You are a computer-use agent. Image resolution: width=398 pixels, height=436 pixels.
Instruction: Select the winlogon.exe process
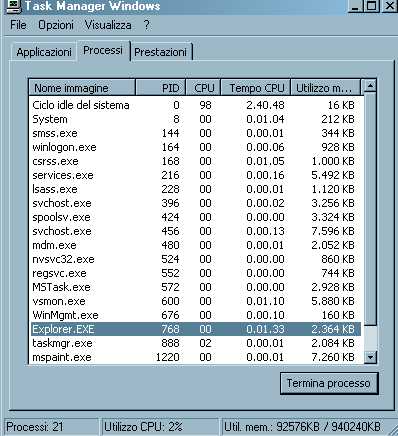tap(195, 147)
